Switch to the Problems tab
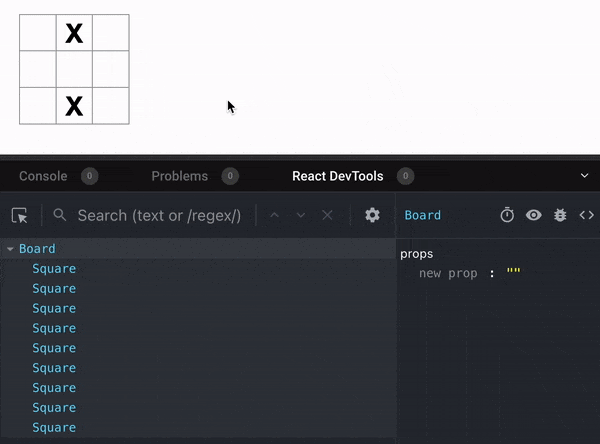The height and width of the screenshot is (444, 600). click(x=180, y=176)
